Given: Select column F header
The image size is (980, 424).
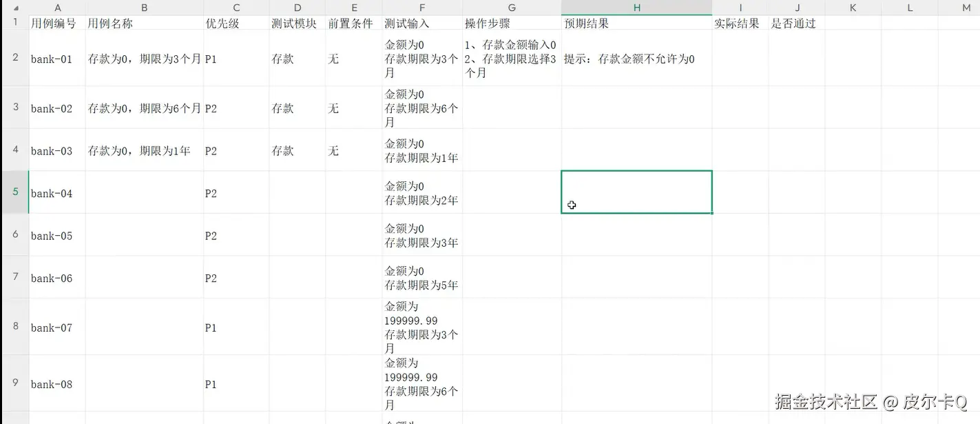Looking at the screenshot, I should click(422, 8).
